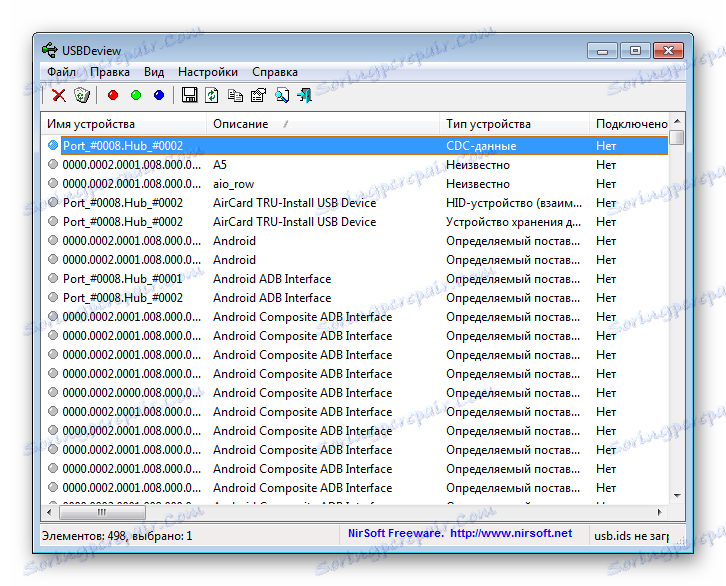This screenshot has width=726, height=586.
Task: Click 'Неизвестно' type in A5 row
Action: coord(478,165)
